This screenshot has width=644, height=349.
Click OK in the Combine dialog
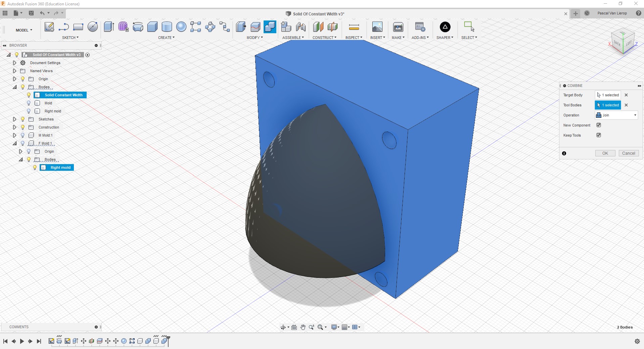[605, 153]
